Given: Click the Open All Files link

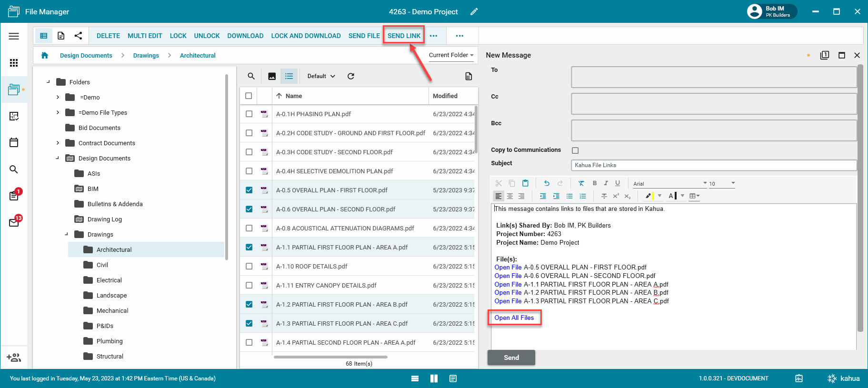Looking at the screenshot, I should (x=514, y=318).
